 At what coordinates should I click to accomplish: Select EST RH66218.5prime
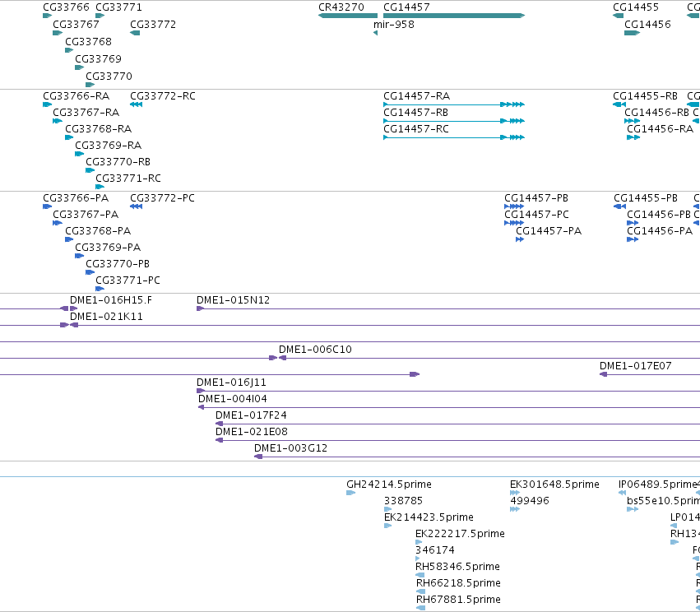click(458, 584)
